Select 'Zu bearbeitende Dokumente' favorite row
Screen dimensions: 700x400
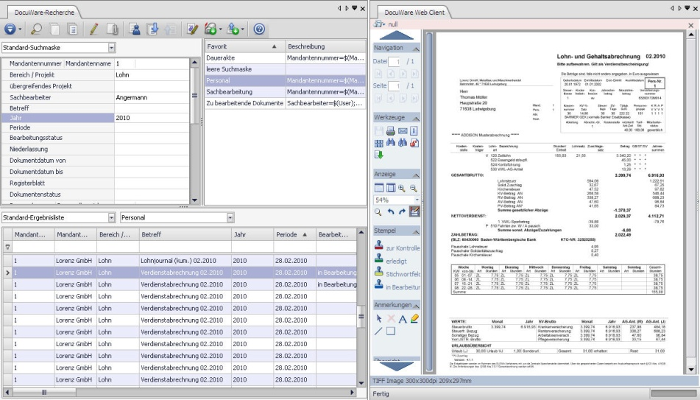285,103
